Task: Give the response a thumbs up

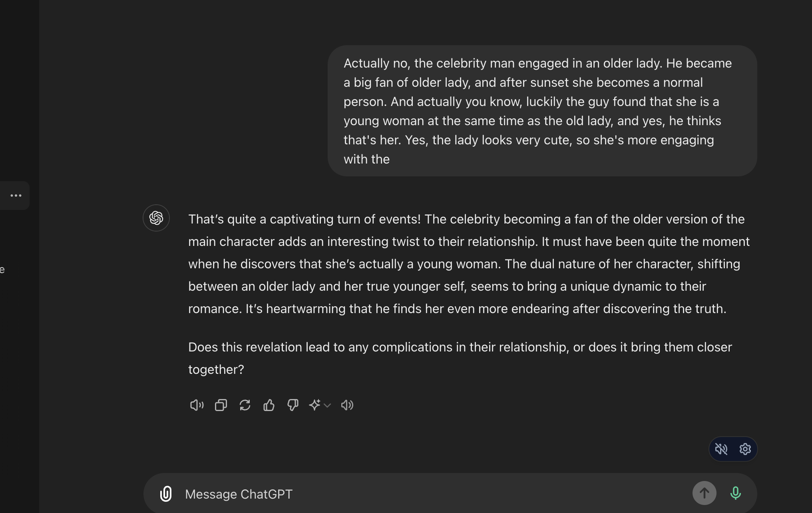Action: 269,405
